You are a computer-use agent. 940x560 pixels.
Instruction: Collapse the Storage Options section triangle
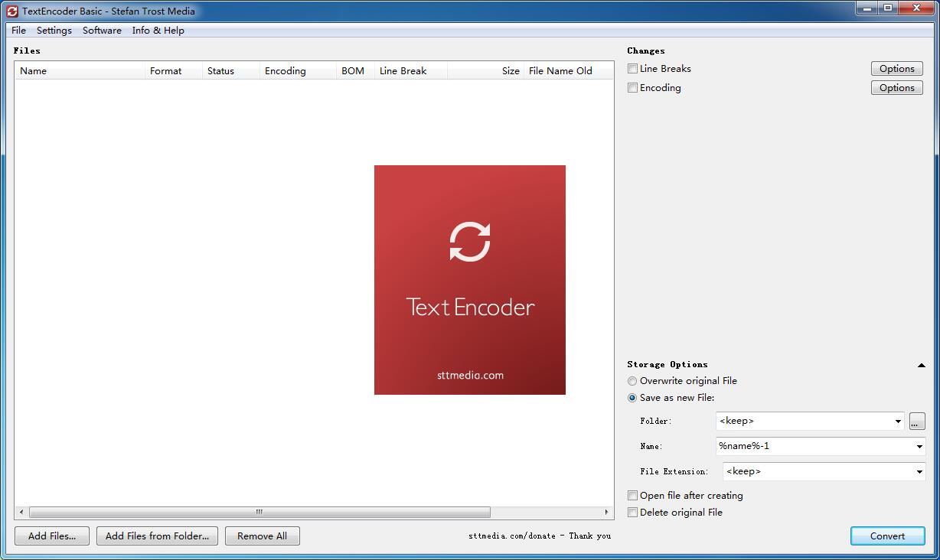point(921,365)
